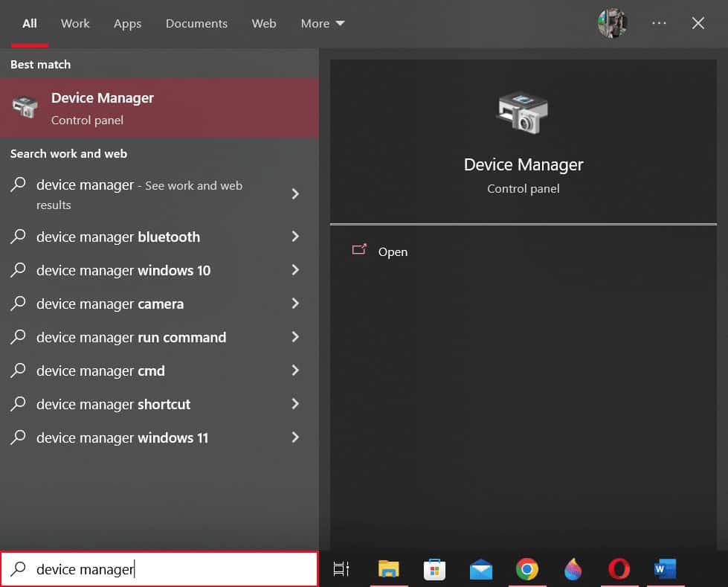Image resolution: width=728 pixels, height=587 pixels.
Task: Click search icon beside 'device manager windows 10'
Action: tap(18, 270)
